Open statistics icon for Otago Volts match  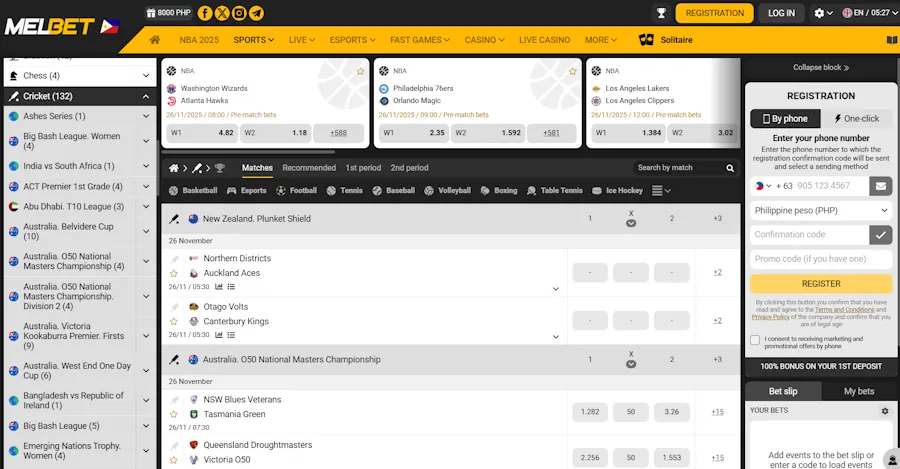tap(219, 335)
